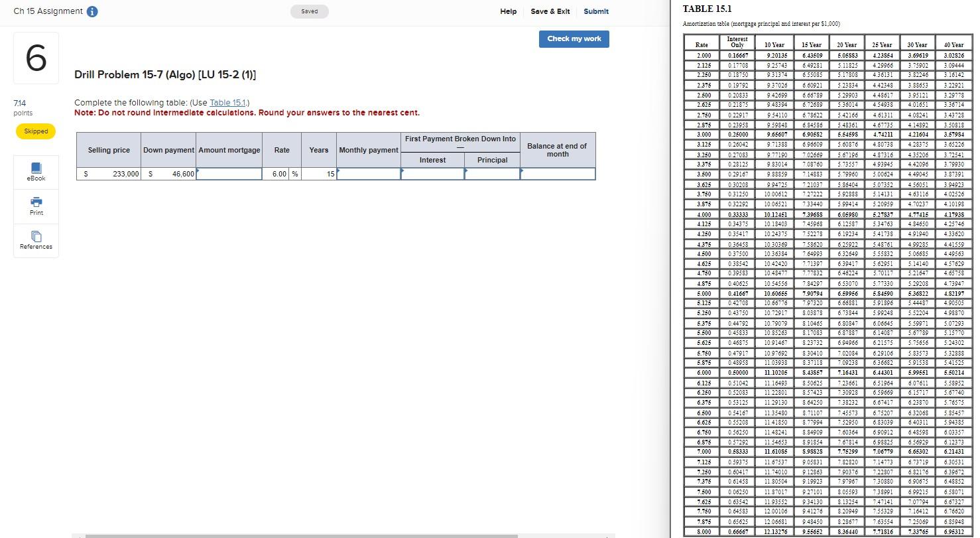The width and height of the screenshot is (980, 538).
Task: Click the Saved status indicator
Action: 309,11
